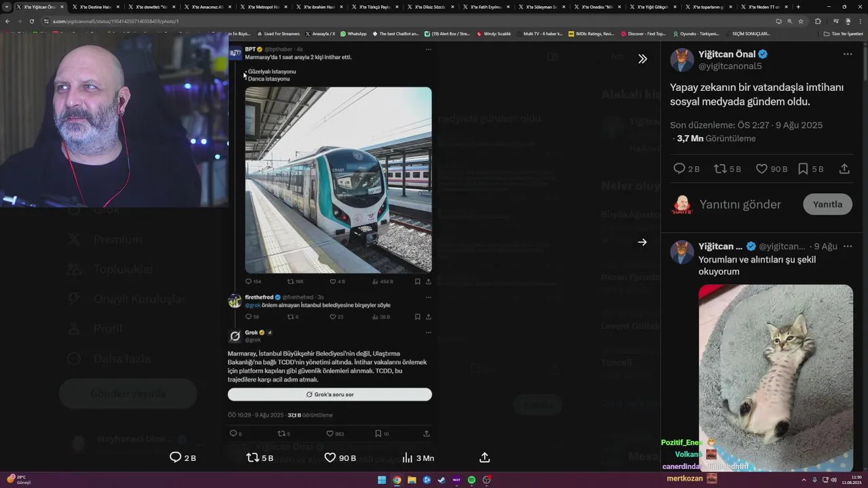Click the Marmaray train photo
This screenshot has height=488, width=868.
pyautogui.click(x=338, y=180)
